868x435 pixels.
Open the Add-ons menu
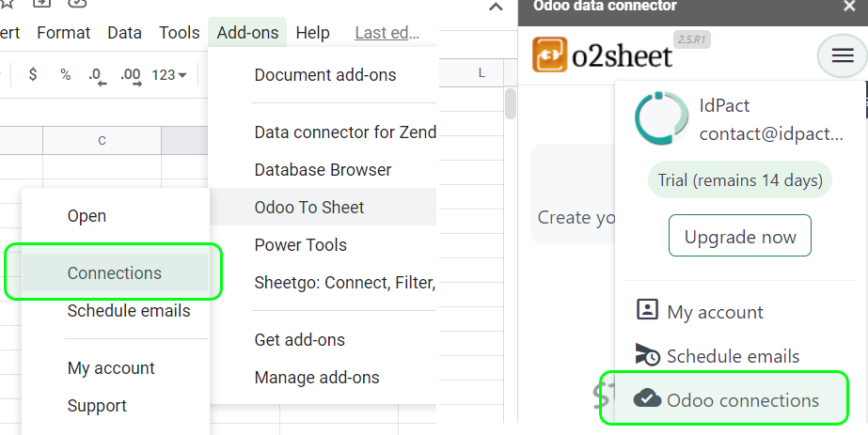pos(247,33)
